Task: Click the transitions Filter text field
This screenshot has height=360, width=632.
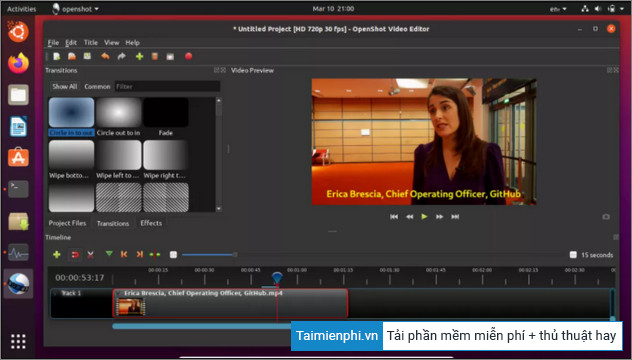Action: [x=167, y=86]
